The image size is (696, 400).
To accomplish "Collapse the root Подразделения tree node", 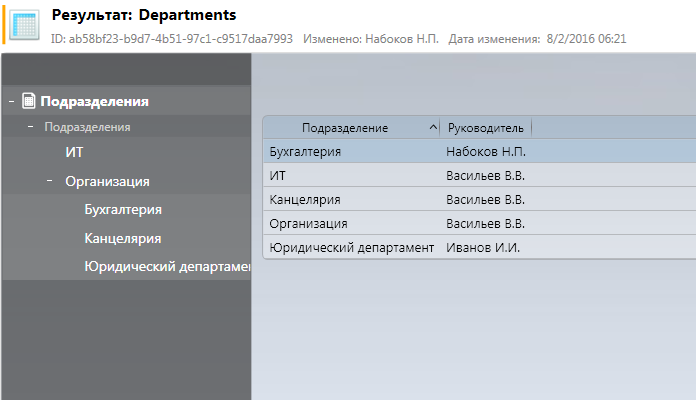I will click(10, 100).
